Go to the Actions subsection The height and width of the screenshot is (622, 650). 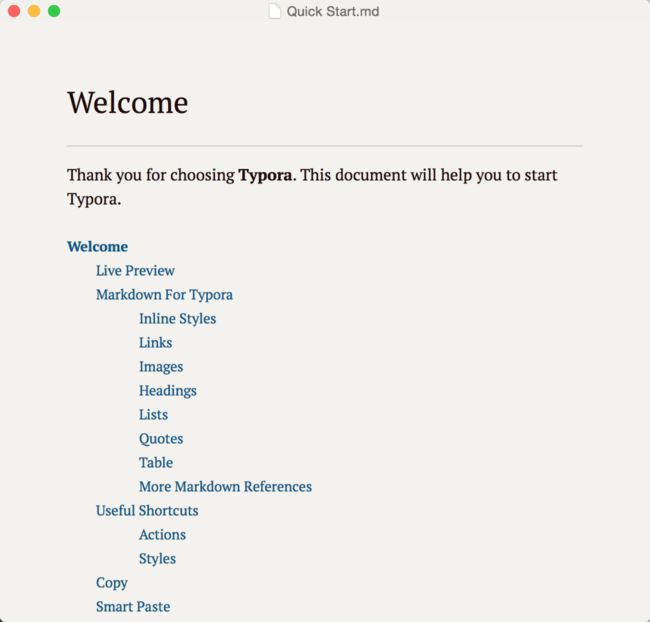(162, 535)
